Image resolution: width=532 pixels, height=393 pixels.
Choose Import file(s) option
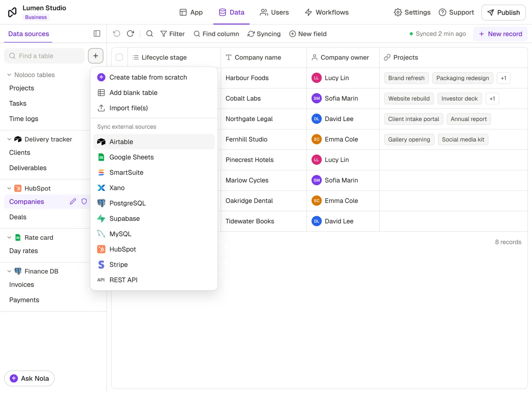pos(154,108)
